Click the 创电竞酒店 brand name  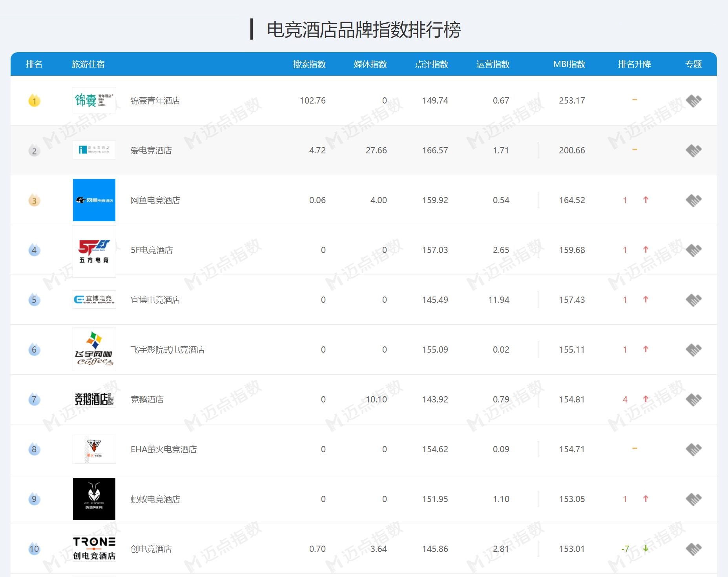pos(151,549)
